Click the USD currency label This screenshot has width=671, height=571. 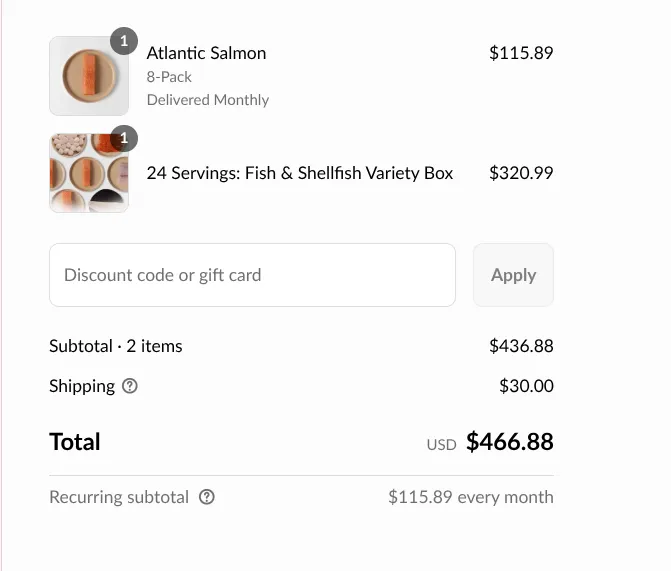441,444
